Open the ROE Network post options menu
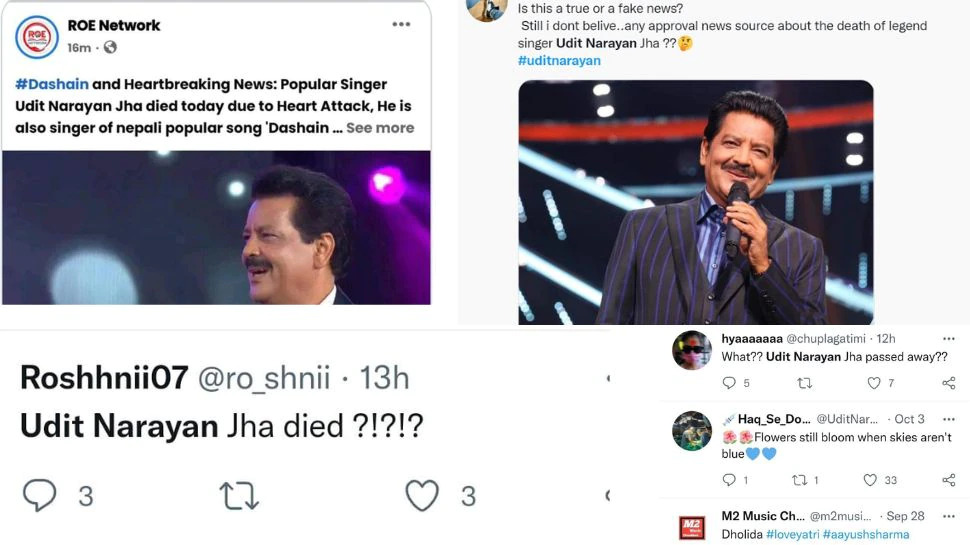 pyautogui.click(x=401, y=25)
